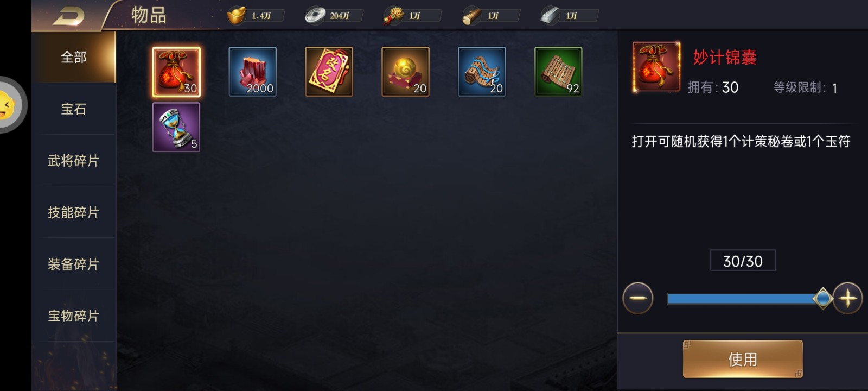Click the wood log resource icon
The height and width of the screenshot is (391, 868).
[x=471, y=16]
